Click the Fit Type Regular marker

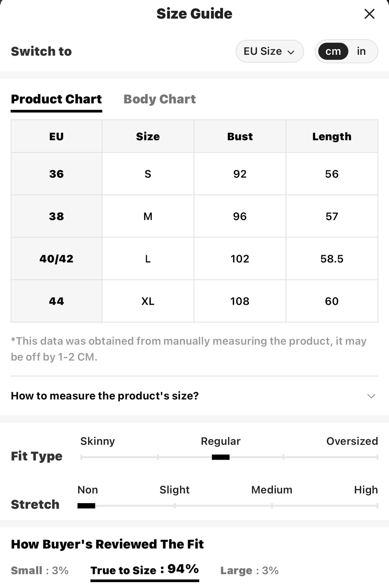[220, 457]
